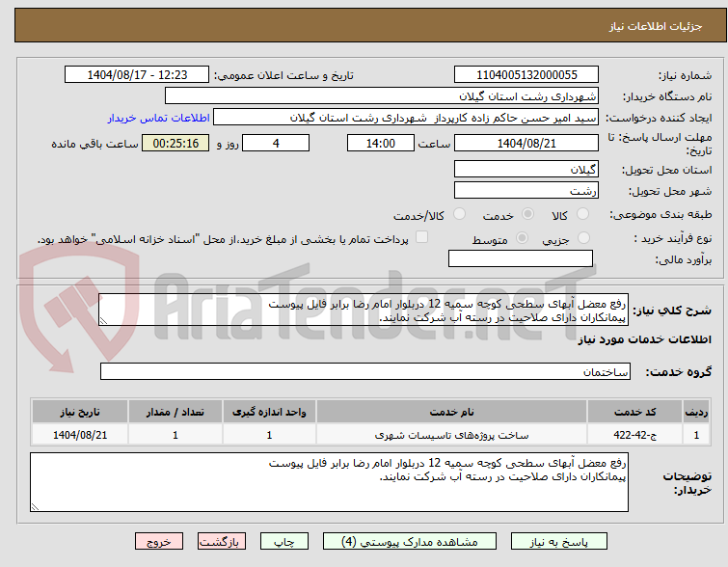
Task: Click the empty برآورد مالی field
Action: tap(521, 258)
